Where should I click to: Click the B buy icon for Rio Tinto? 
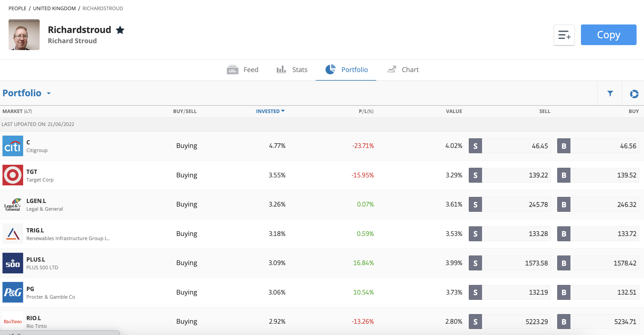click(564, 322)
